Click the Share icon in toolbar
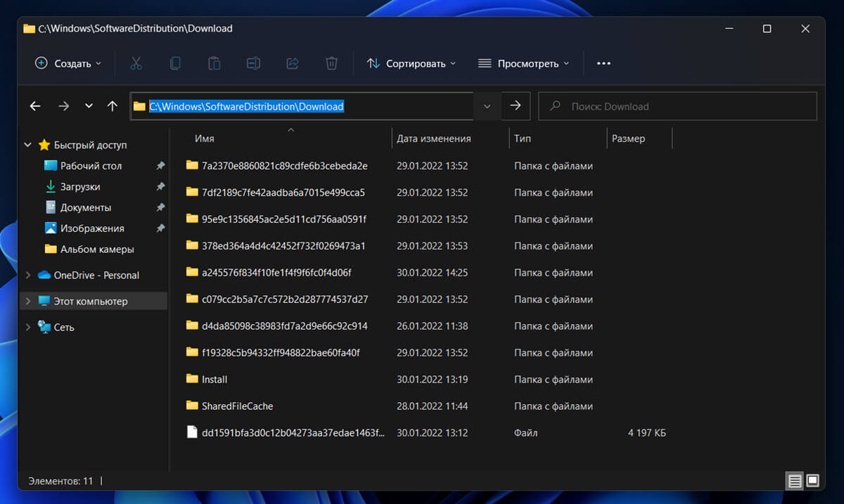This screenshot has height=504, width=844. [x=293, y=63]
